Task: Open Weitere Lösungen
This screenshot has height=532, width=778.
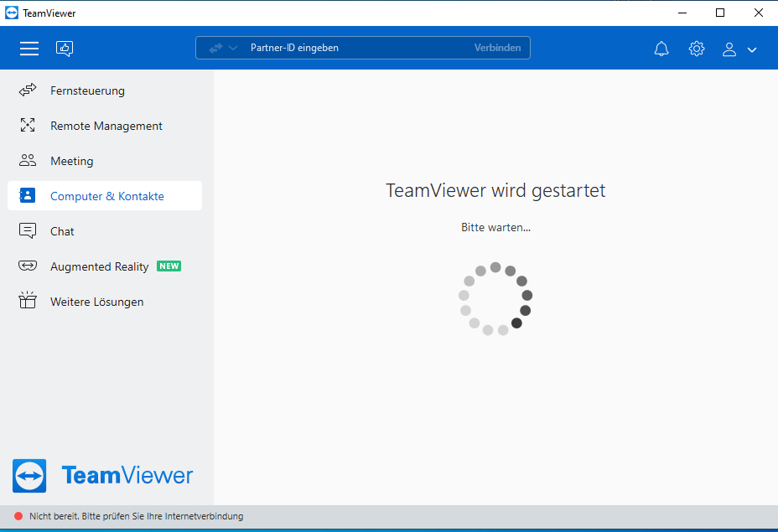Action: pyautogui.click(x=105, y=302)
